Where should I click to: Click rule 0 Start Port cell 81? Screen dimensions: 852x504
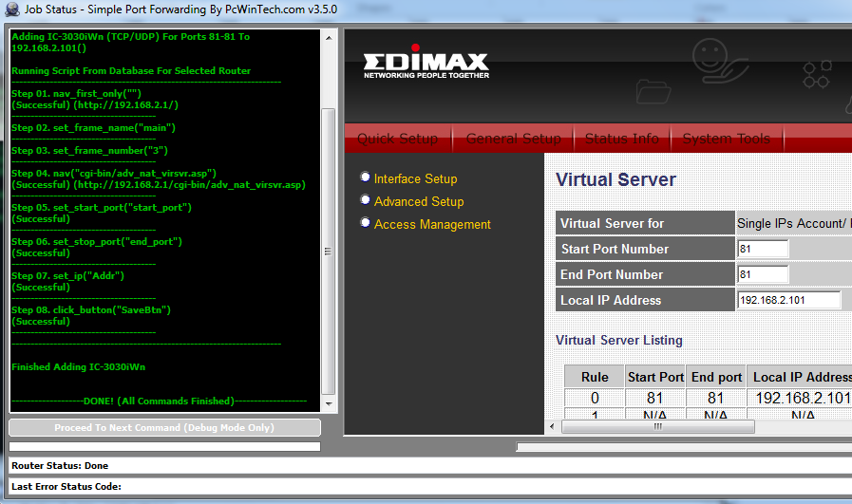[x=655, y=398]
